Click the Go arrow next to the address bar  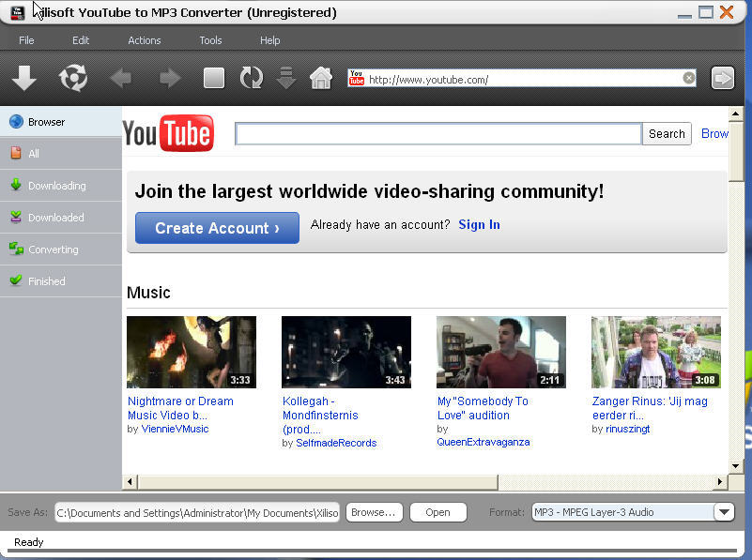(722, 78)
